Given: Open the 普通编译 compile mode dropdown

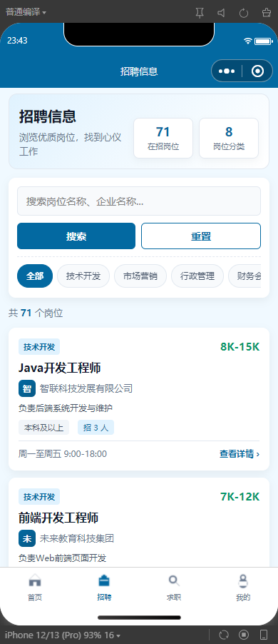Looking at the screenshot, I should pyautogui.click(x=26, y=12).
